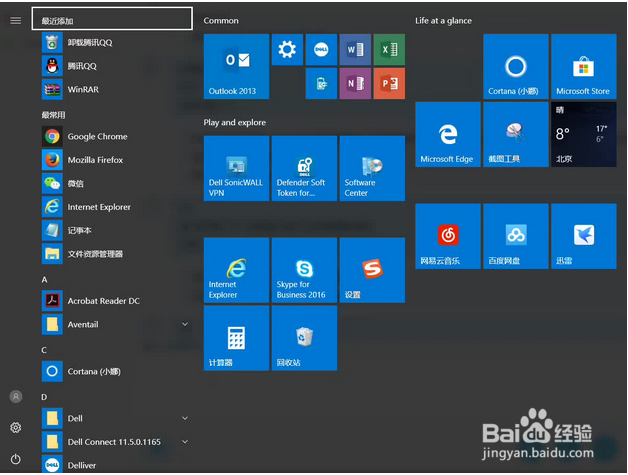Image resolution: width=628 pixels, height=475 pixels.
Task: Click the letter A section header
Action: click(x=44, y=280)
